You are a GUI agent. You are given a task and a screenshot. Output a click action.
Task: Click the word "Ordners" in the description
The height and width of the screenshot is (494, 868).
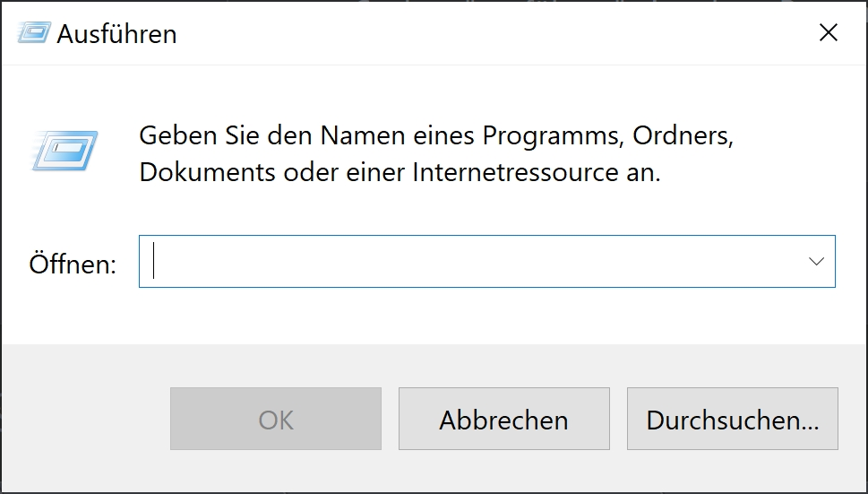tap(683, 137)
